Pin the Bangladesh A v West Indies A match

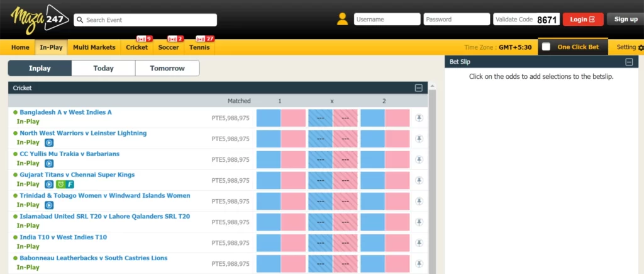coord(419,118)
